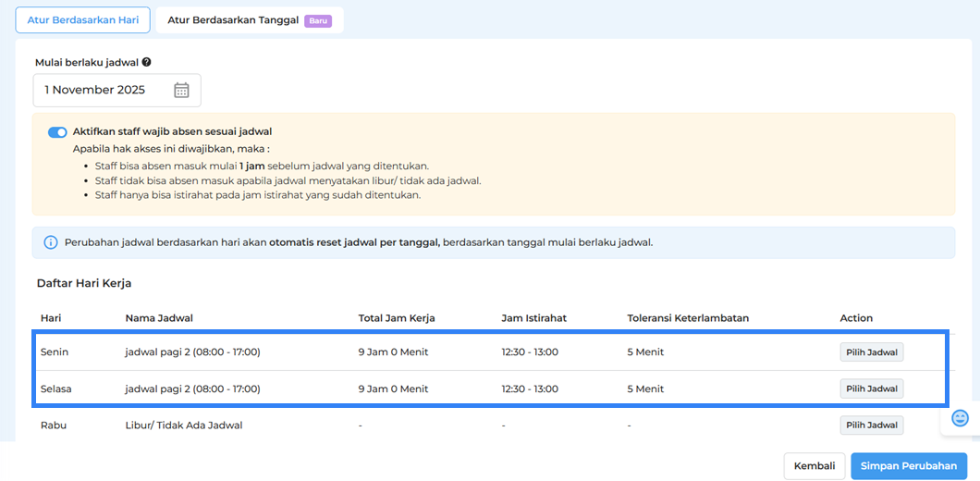Viewport: 980px width, 481px height.
Task: Click the Hari column header
Action: 51,318
